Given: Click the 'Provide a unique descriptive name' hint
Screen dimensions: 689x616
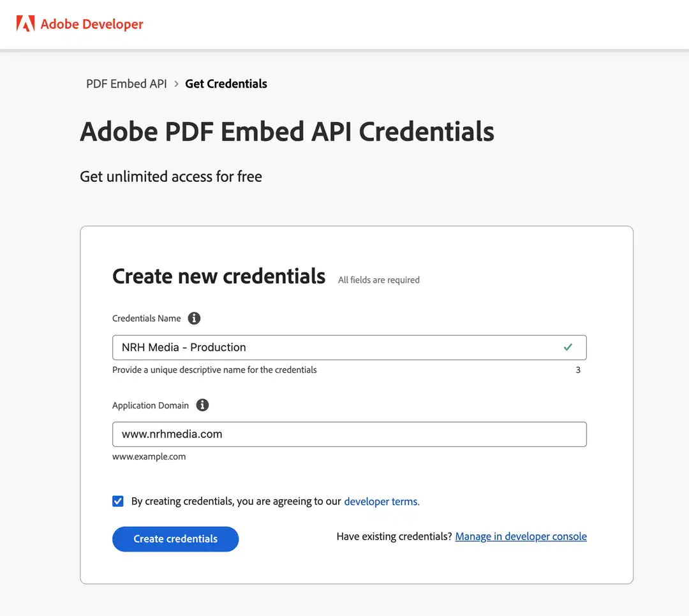Looking at the screenshot, I should coord(214,370).
